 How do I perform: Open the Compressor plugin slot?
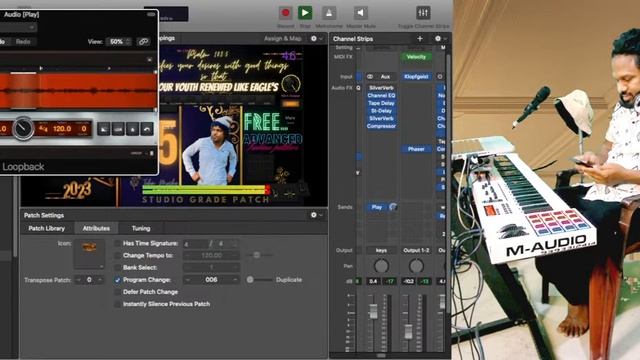pos(381,126)
